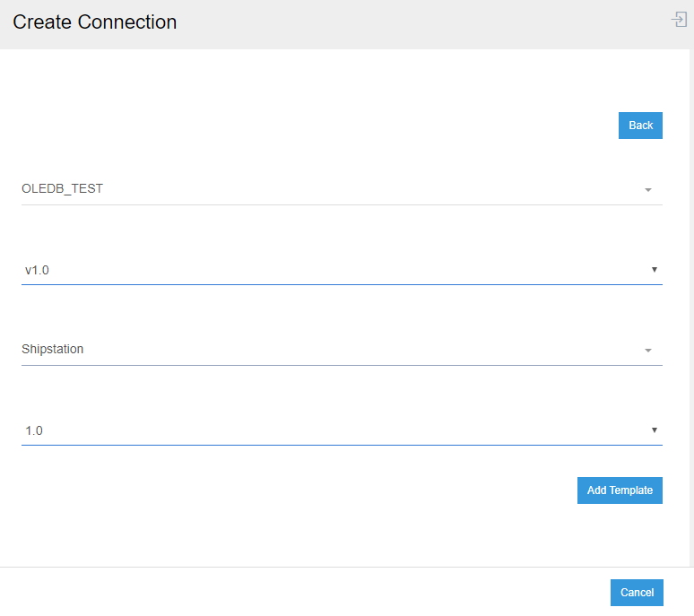Open the OLEDB_TEST connection dropdown
This screenshot has width=694, height=616.
(341, 189)
